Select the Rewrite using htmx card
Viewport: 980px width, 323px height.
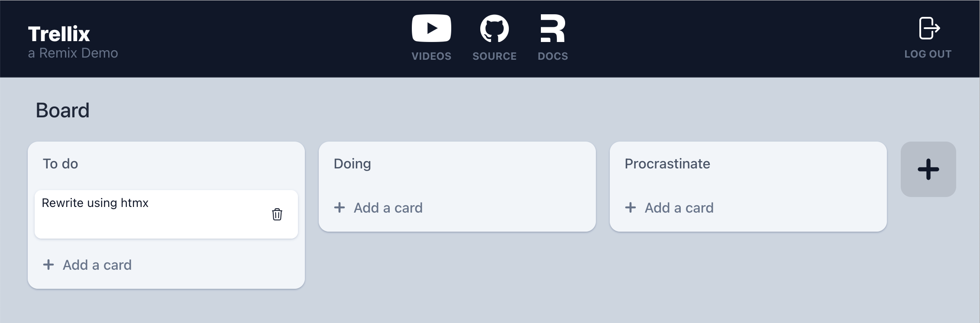click(x=166, y=214)
